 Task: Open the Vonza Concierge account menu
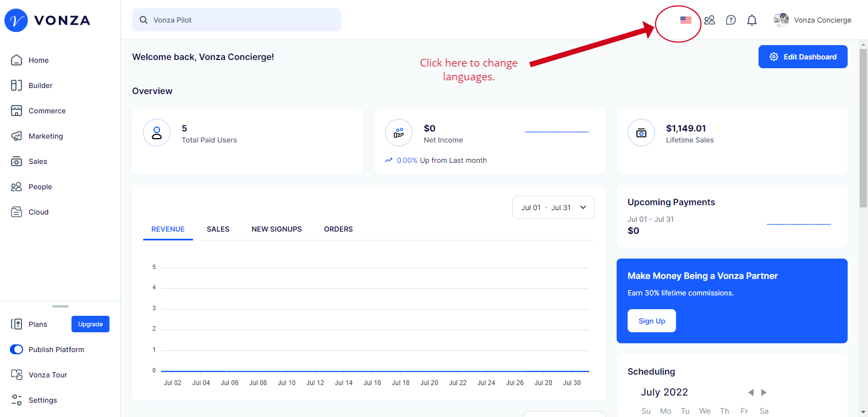(x=812, y=20)
